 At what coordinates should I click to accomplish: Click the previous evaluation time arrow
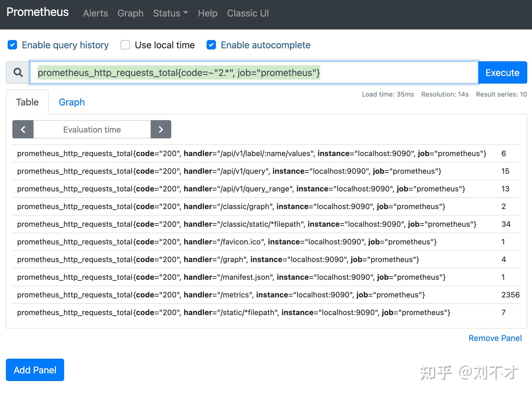23,129
